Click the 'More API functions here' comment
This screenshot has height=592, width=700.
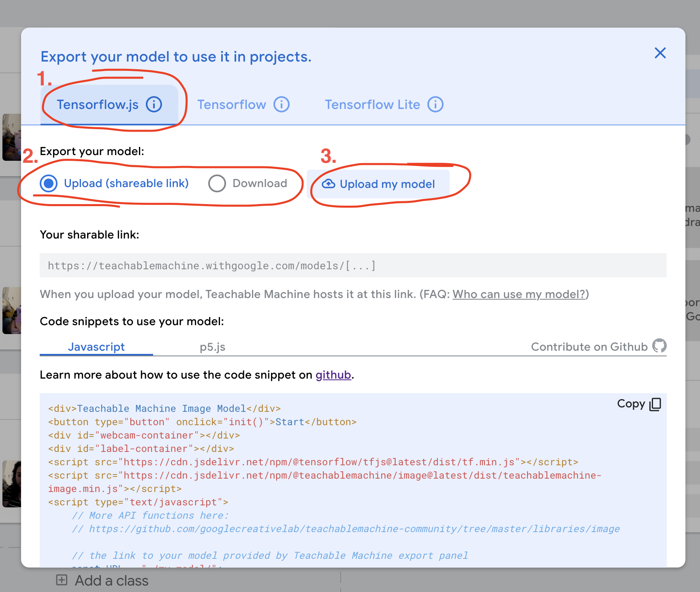tap(150, 515)
